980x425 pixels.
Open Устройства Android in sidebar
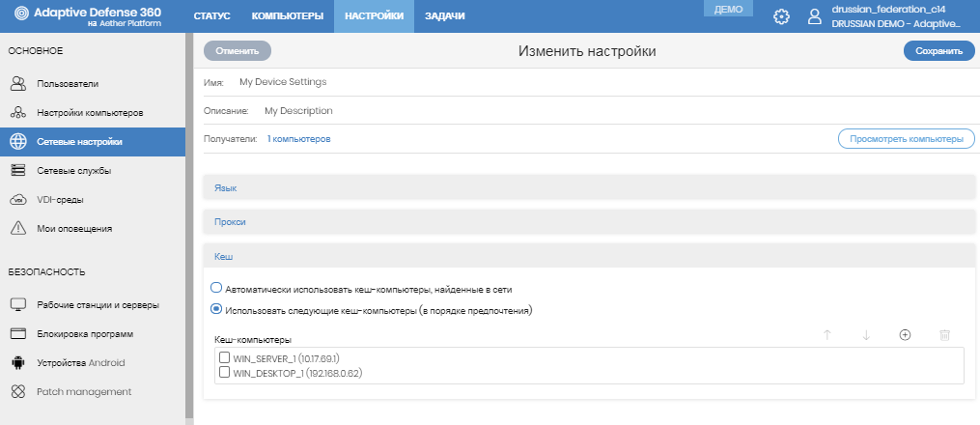pos(80,363)
